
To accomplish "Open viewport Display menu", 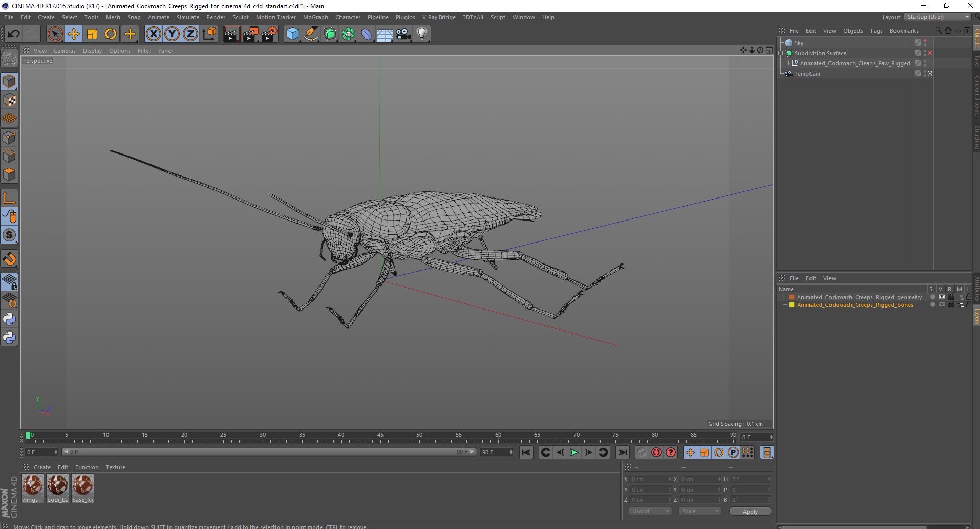I will (92, 51).
